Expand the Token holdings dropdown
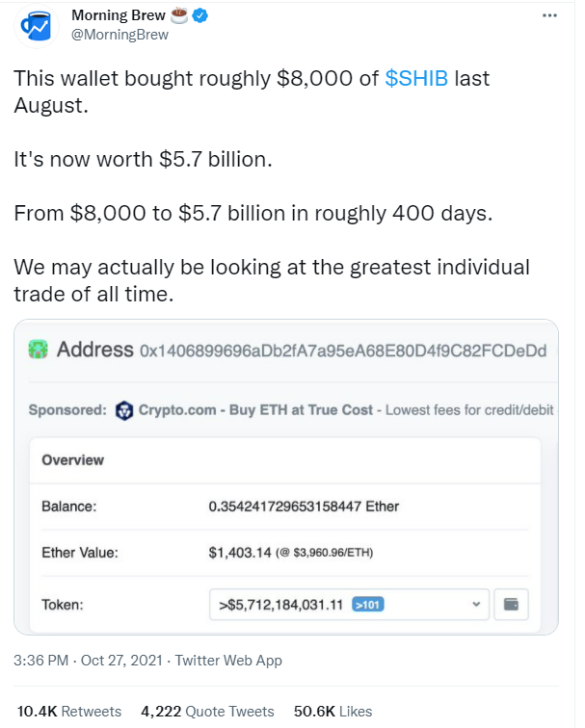 pos(349,605)
